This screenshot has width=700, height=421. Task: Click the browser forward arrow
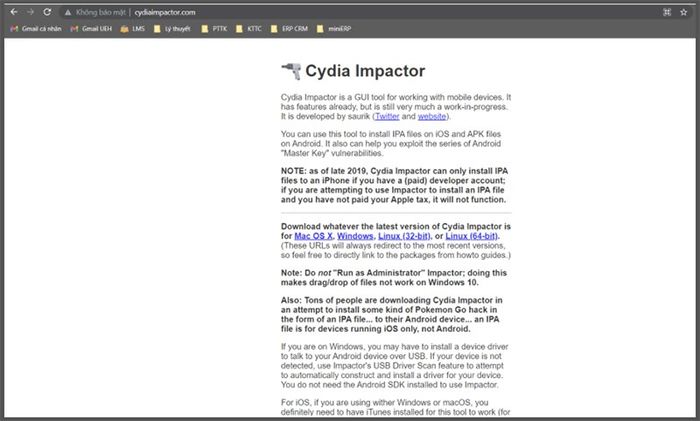pyautogui.click(x=30, y=12)
